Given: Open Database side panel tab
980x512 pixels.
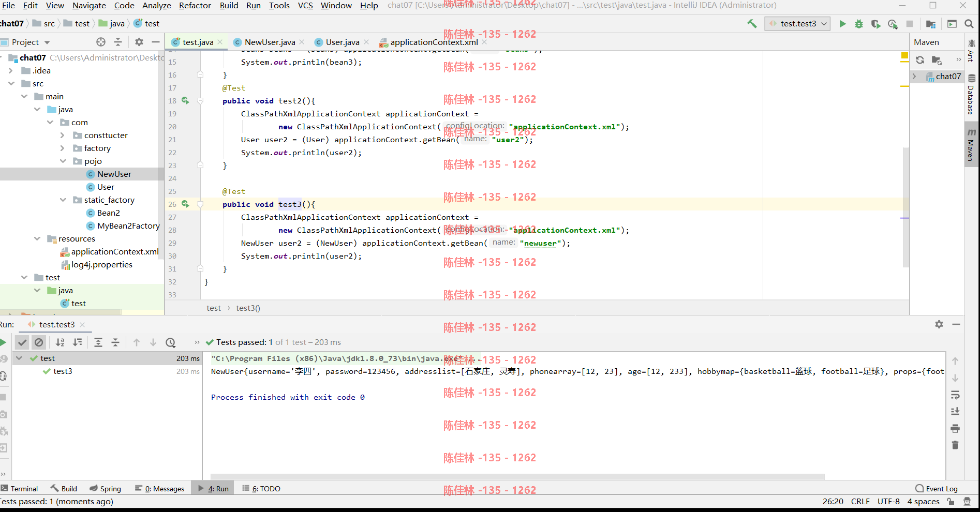Looking at the screenshot, I should (x=971, y=95).
